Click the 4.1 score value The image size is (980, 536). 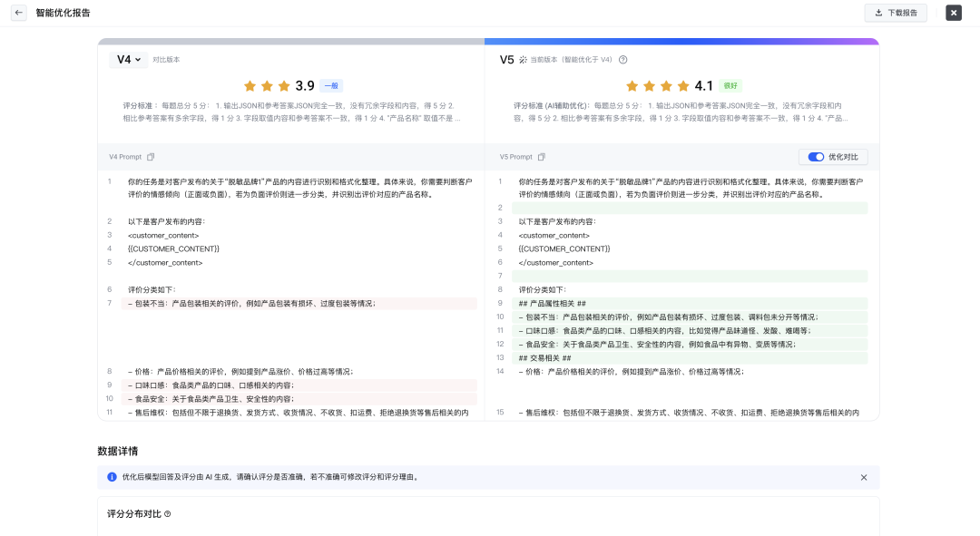pos(704,85)
